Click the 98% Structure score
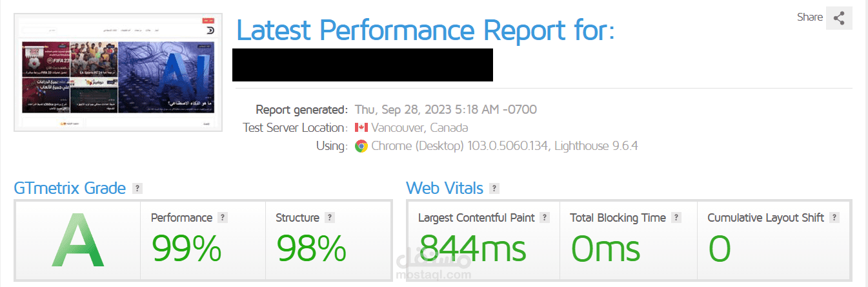The width and height of the screenshot is (868, 287). pos(311,249)
